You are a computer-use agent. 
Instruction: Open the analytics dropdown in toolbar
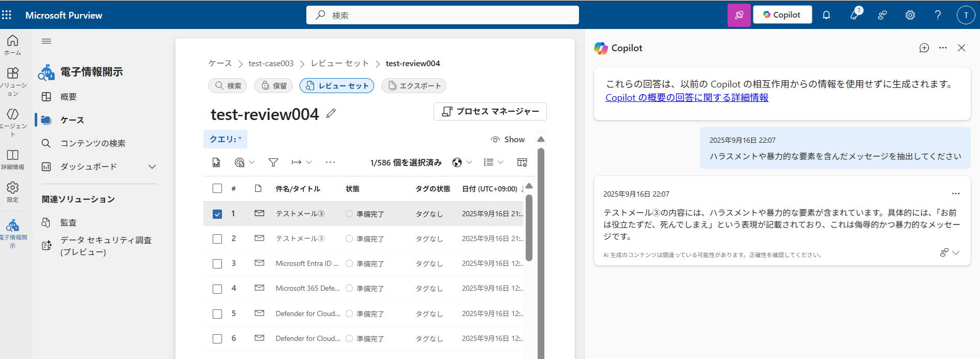point(245,162)
